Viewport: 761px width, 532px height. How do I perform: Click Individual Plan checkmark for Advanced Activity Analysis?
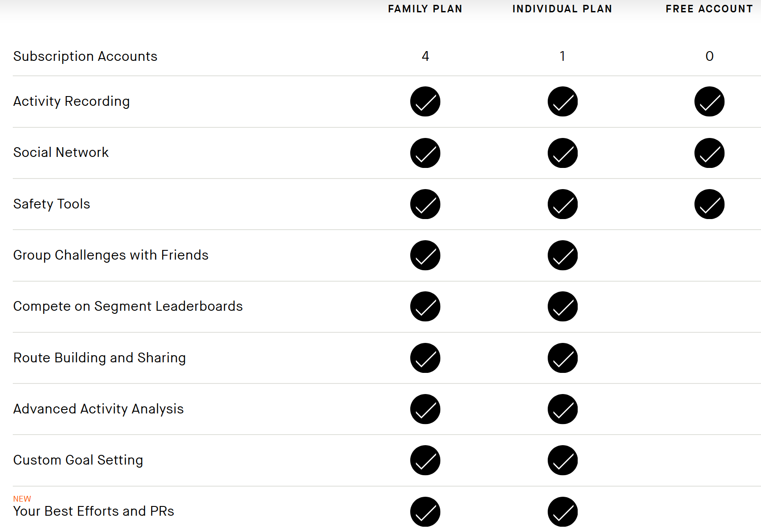tap(562, 409)
